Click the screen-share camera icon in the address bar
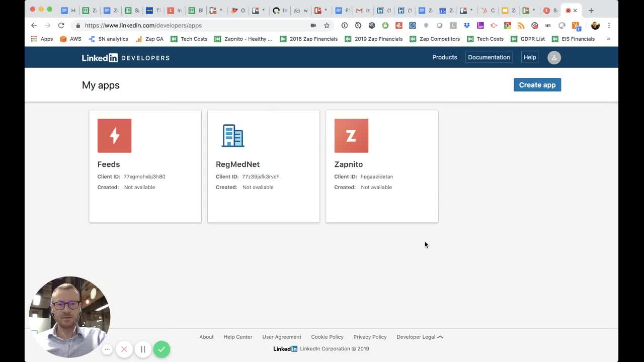 click(314, 25)
